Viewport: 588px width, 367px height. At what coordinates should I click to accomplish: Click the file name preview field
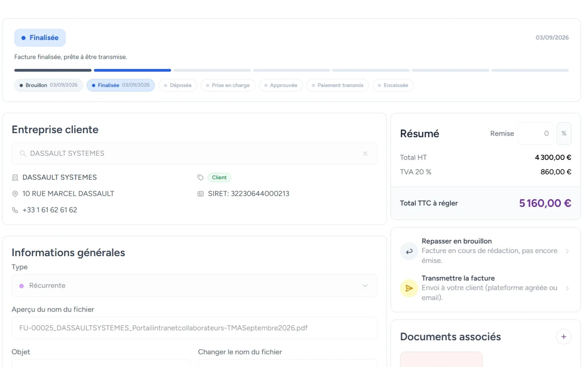194,328
